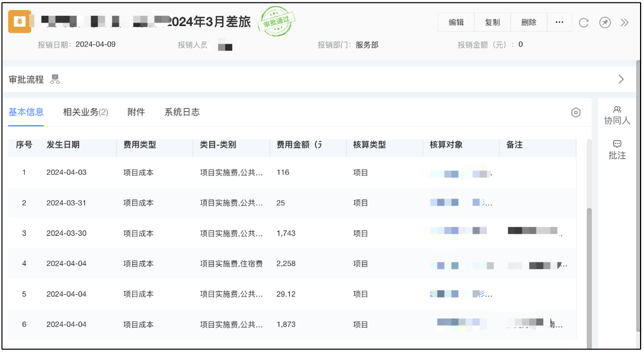Switch to the 附件 tab
Screen dimensions: 644x353
(136, 112)
